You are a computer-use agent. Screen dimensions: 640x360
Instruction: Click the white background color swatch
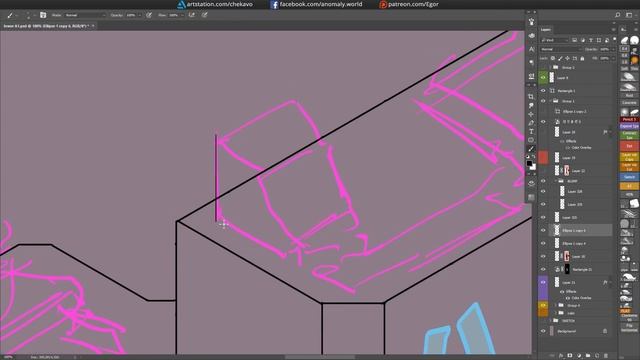[x=533, y=167]
